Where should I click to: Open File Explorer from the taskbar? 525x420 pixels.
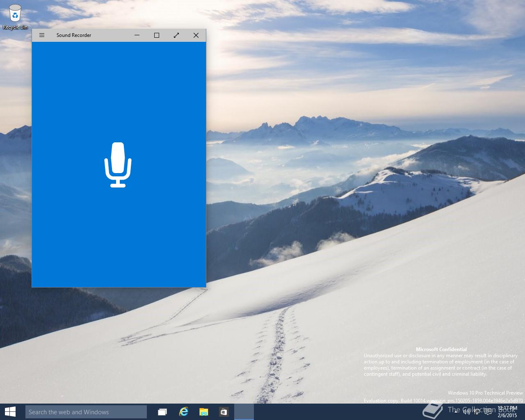[203, 412]
